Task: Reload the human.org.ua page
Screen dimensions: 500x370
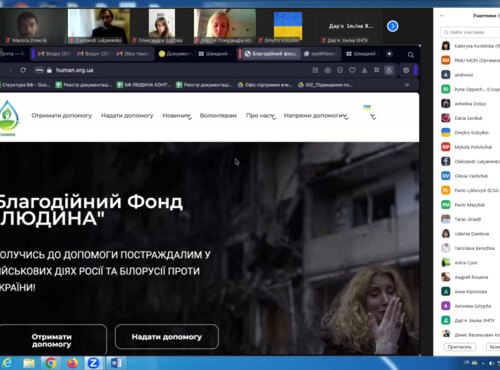Action: [x=23, y=70]
